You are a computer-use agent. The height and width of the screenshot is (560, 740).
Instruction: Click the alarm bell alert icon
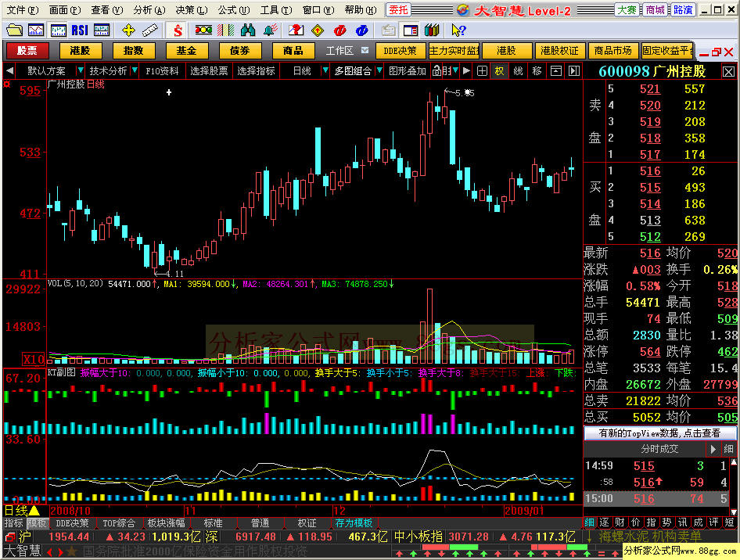click(271, 31)
